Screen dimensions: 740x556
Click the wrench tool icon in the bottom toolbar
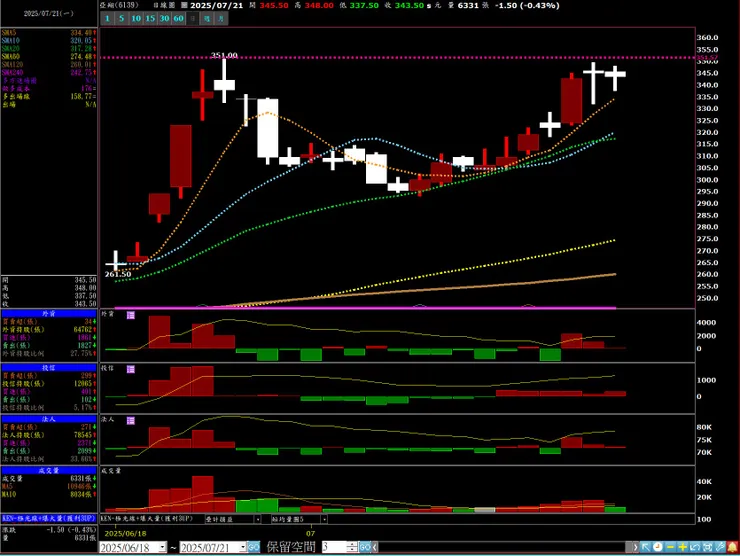click(x=720, y=548)
